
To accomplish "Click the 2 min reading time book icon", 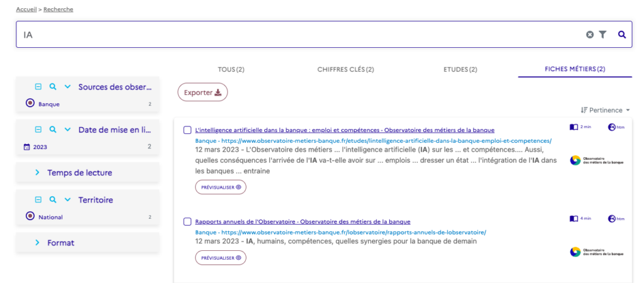I will click(574, 127).
